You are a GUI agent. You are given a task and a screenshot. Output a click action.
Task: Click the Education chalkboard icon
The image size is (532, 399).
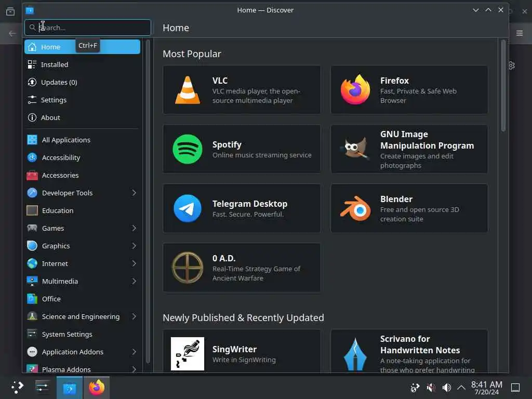click(32, 210)
